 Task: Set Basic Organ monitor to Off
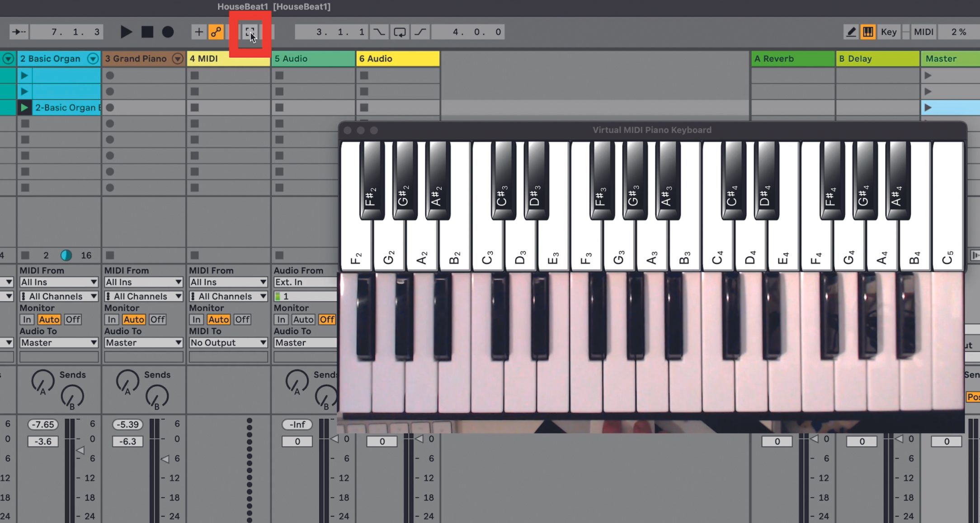[x=73, y=319]
